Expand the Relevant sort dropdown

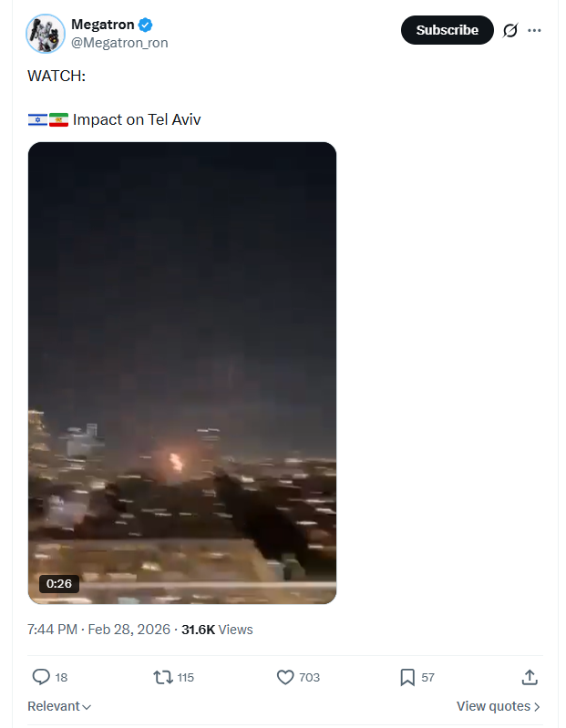point(59,706)
